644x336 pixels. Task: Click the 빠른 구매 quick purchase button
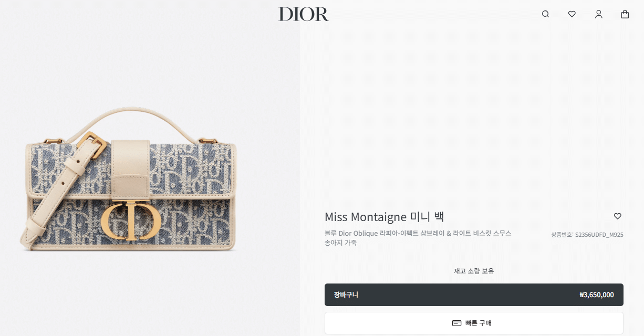(474, 323)
